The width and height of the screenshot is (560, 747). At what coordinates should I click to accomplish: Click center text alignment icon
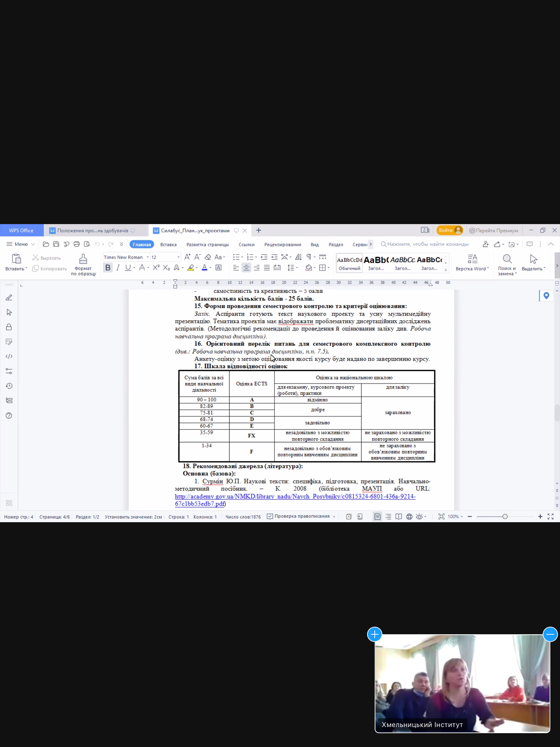click(246, 268)
